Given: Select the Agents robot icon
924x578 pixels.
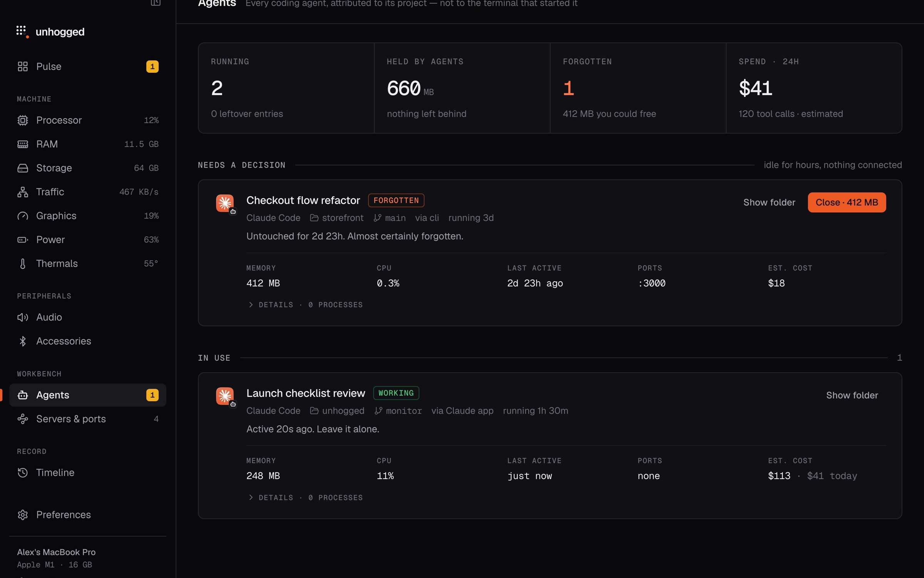Looking at the screenshot, I should [23, 395].
